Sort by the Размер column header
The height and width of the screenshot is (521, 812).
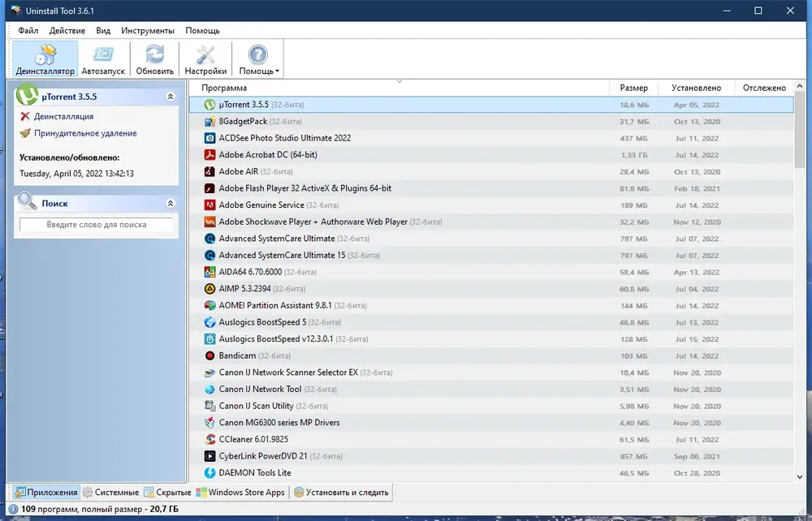point(634,88)
